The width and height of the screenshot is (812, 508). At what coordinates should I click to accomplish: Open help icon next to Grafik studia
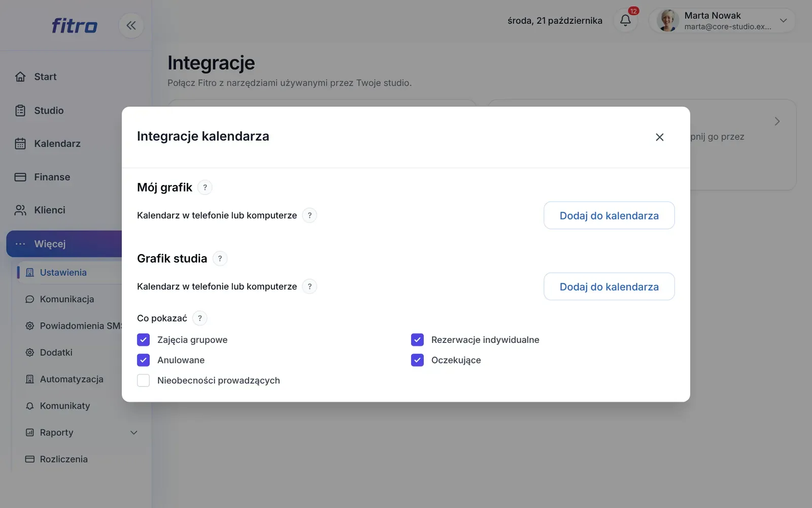(220, 259)
